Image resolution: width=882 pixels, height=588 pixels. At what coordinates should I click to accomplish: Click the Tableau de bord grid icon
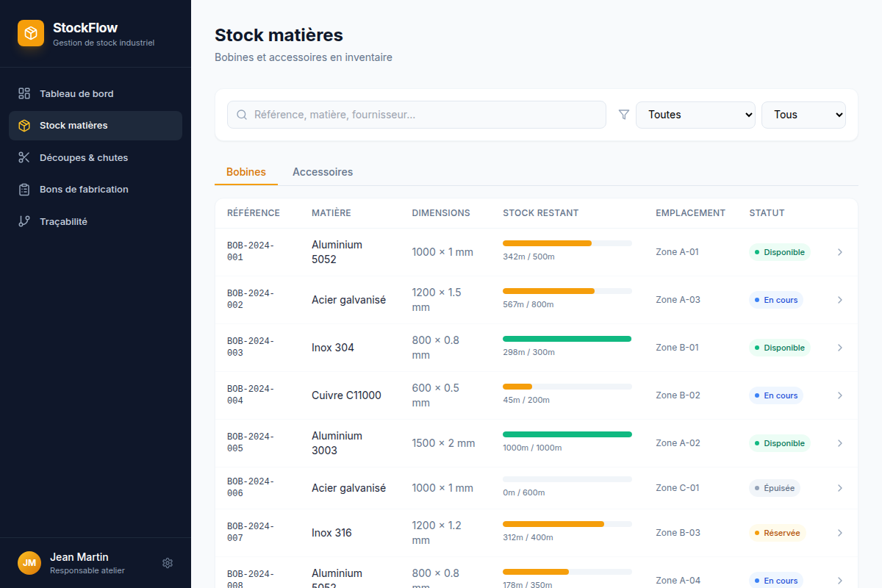24,93
